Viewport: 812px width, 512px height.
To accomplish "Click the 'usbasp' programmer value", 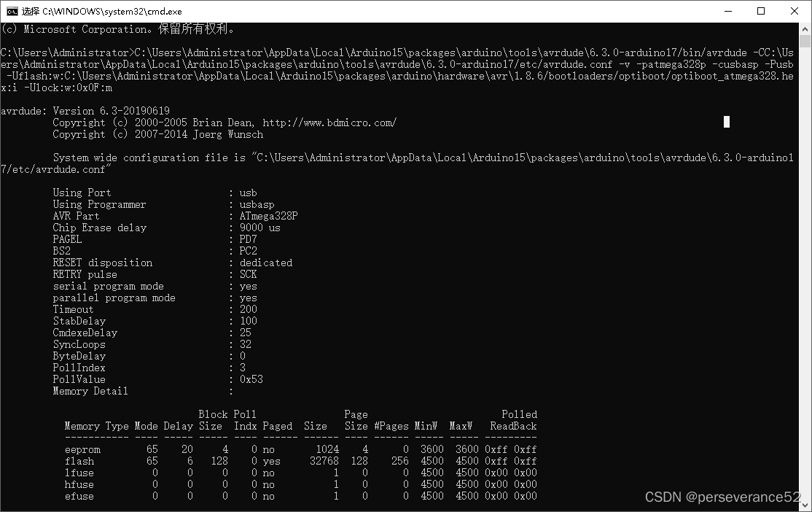I will point(257,205).
